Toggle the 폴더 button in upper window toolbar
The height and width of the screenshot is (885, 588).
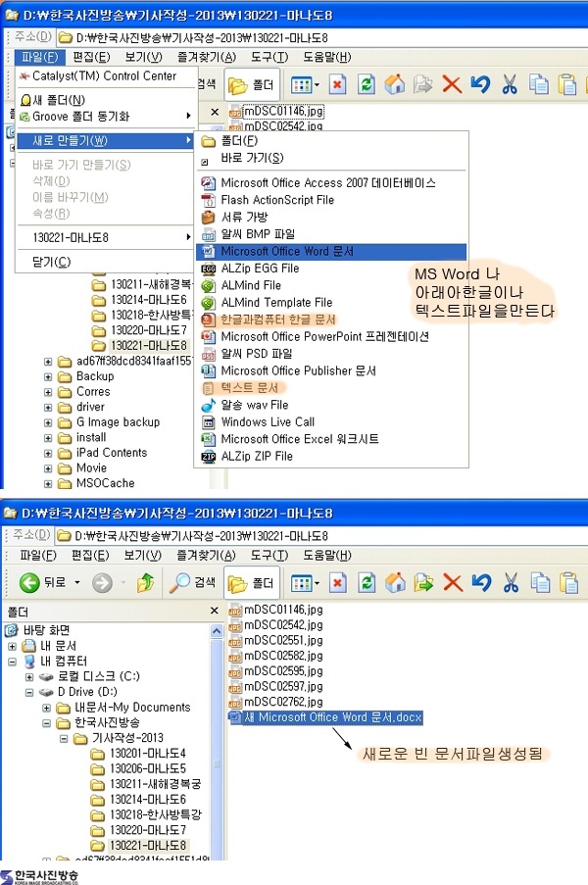point(252,84)
